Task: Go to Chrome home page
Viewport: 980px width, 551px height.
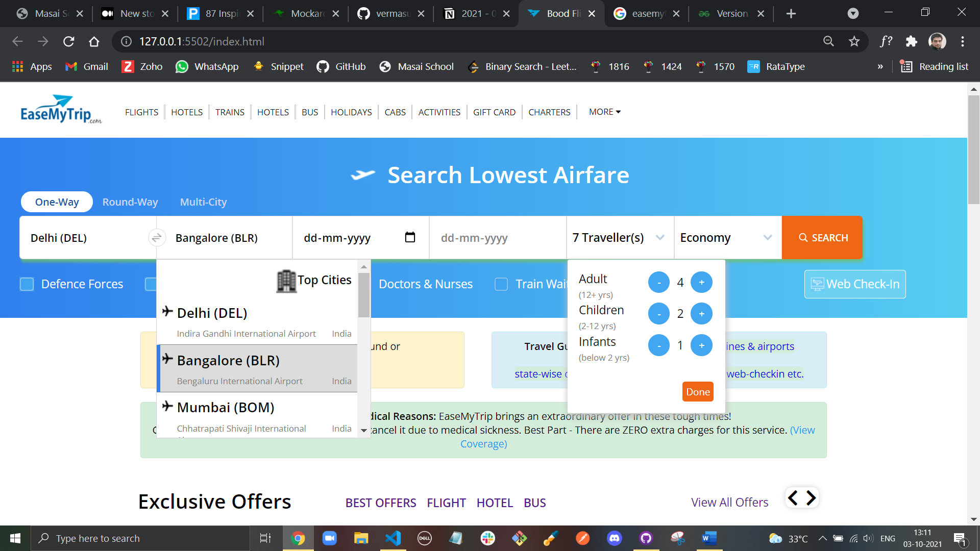Action: (x=94, y=41)
